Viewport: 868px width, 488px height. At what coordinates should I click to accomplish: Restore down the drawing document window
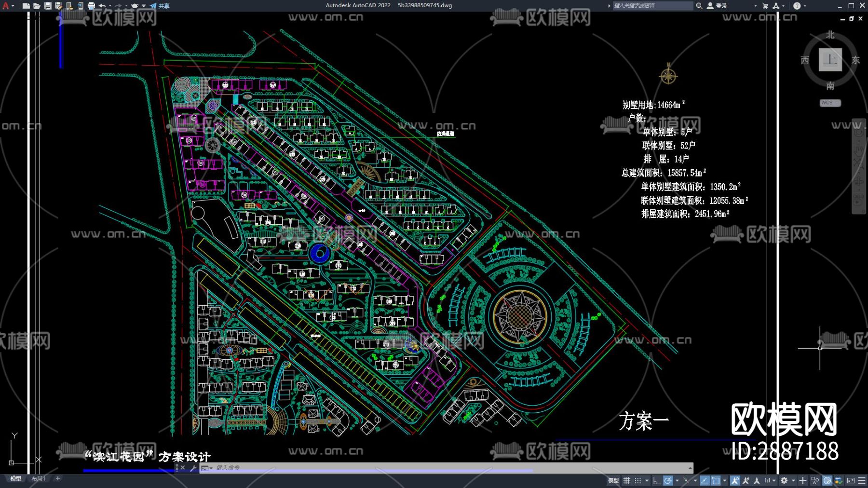pos(852,18)
